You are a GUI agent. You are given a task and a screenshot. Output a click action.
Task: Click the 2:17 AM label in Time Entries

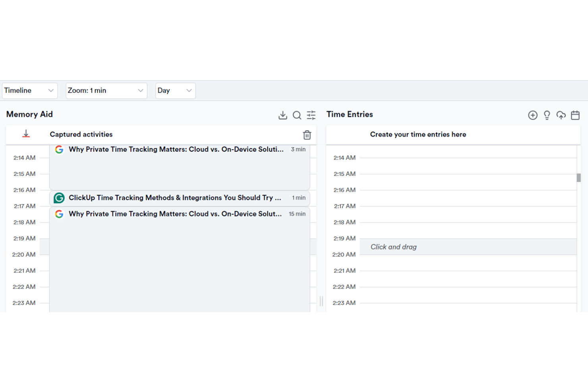pyautogui.click(x=345, y=206)
